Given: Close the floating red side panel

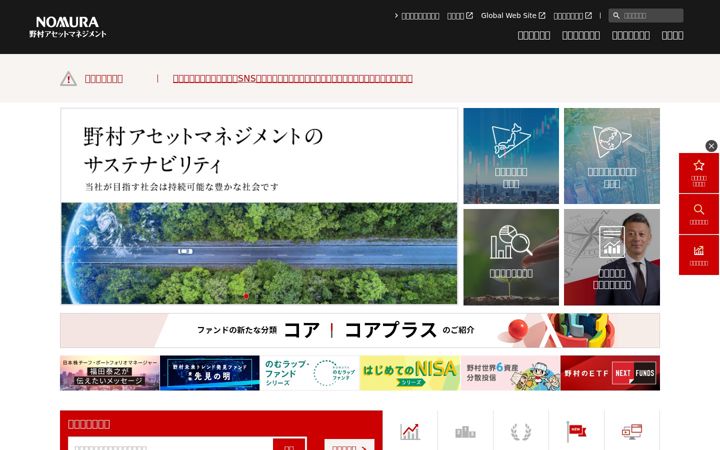Looking at the screenshot, I should 711,146.
